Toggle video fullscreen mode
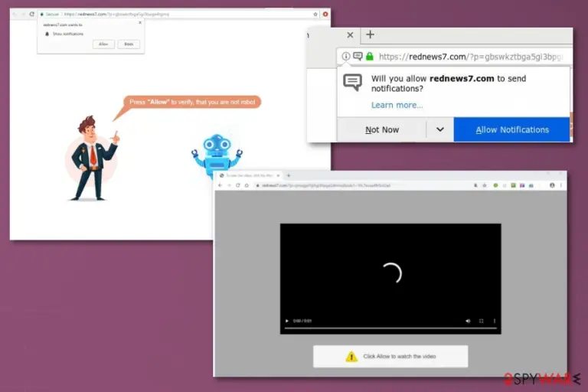 [x=481, y=321]
